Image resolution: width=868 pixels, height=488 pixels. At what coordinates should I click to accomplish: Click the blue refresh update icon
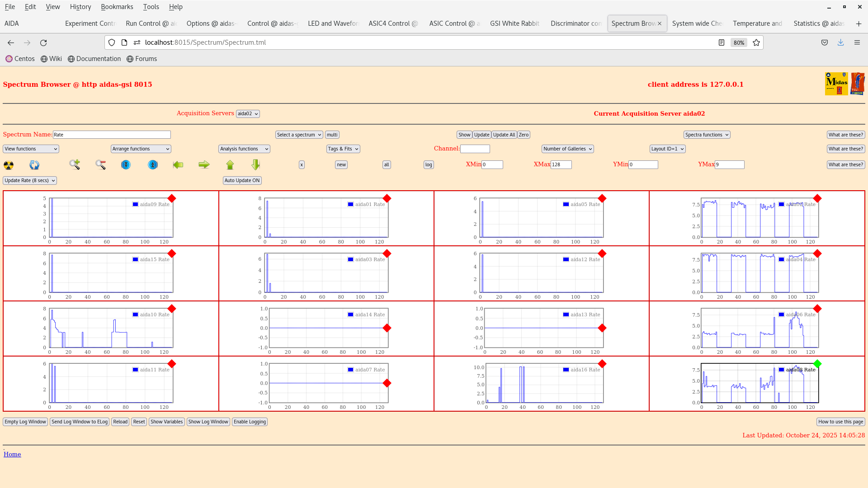[x=34, y=165]
